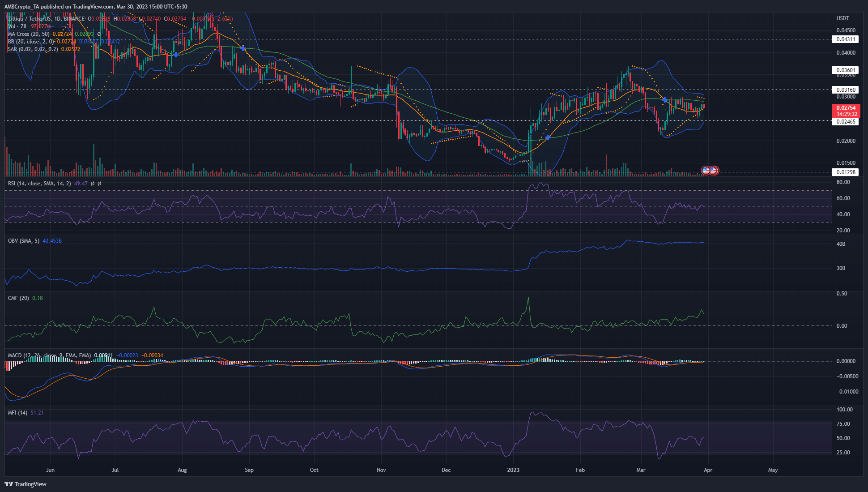
Task: Click the BB lower band value 0.02412
Action: [x=110, y=42]
